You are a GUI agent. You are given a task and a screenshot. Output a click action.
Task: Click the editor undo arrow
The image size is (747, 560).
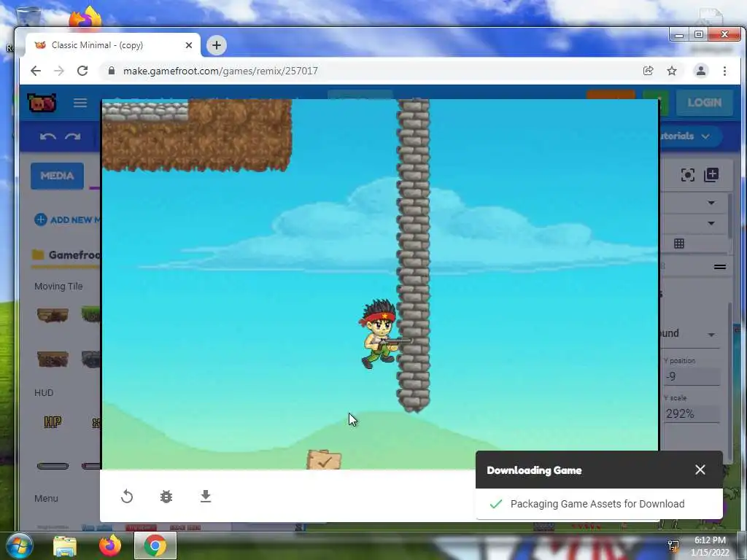47,136
